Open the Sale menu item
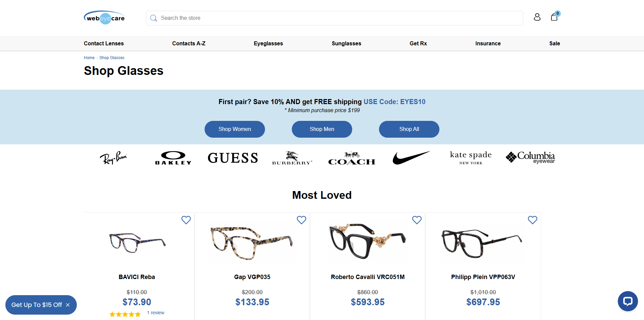The height and width of the screenshot is (320, 644). click(x=554, y=43)
